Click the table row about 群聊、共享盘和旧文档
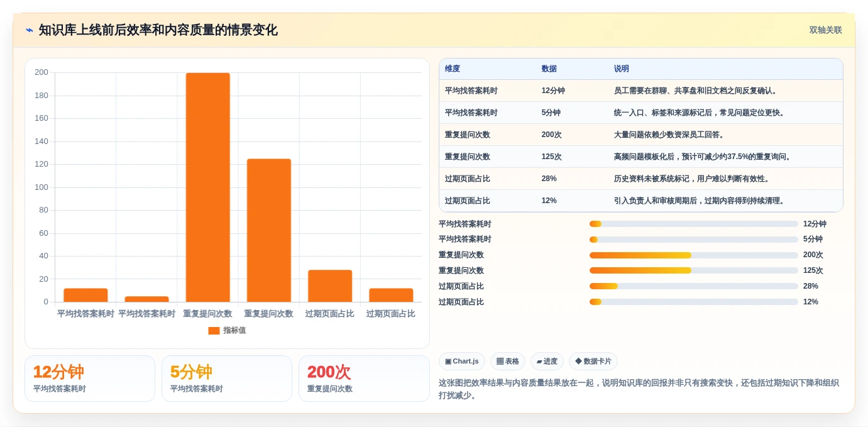 641,91
